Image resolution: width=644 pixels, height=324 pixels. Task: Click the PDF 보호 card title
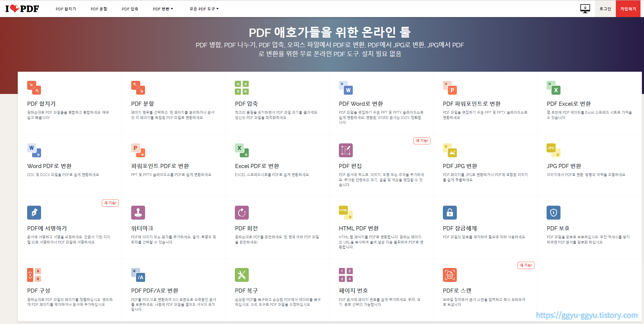(x=558, y=228)
